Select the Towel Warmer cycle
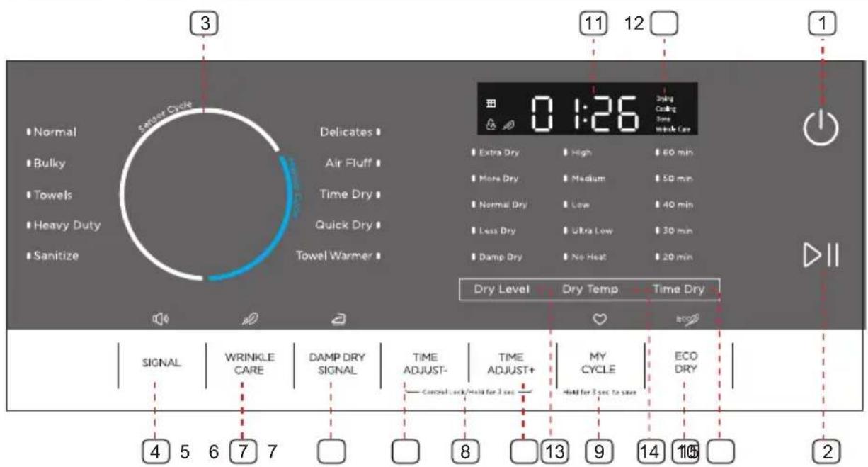Image resolution: width=868 pixels, height=467 pixels. (x=339, y=255)
